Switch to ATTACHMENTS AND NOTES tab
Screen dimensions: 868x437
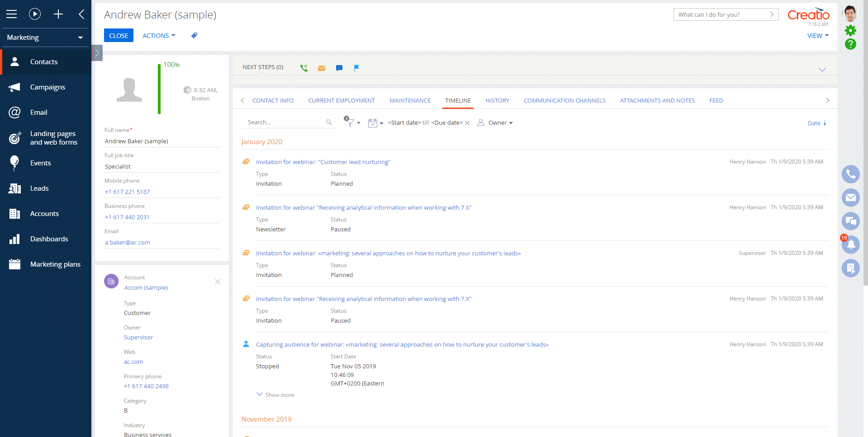[657, 101]
